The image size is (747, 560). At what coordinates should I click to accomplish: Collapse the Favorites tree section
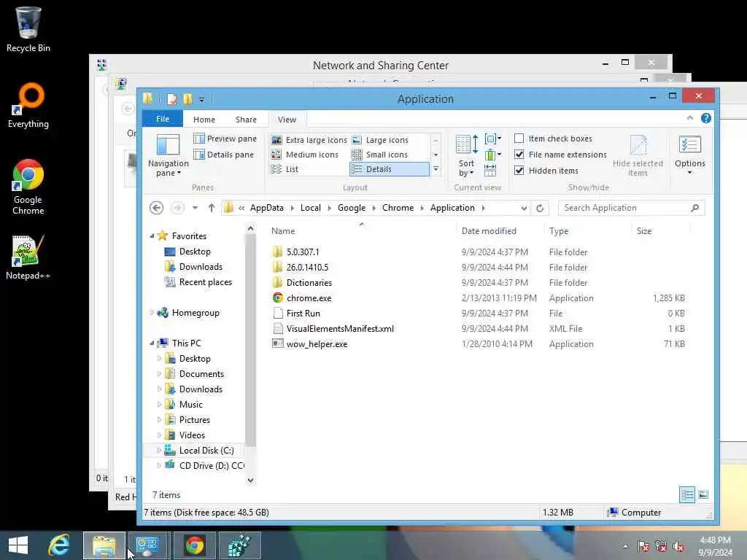[152, 236]
